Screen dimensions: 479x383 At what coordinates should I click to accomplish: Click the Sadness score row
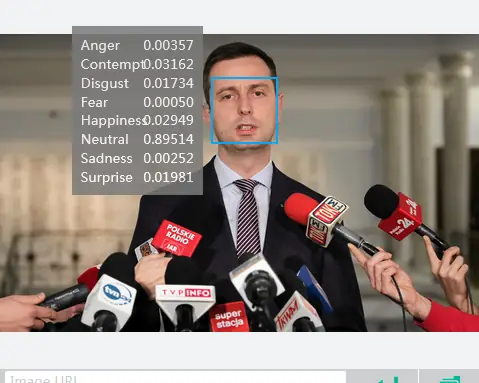[x=137, y=158]
